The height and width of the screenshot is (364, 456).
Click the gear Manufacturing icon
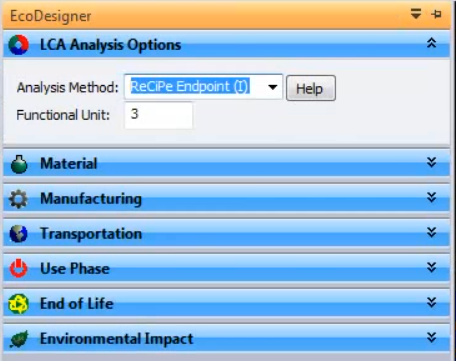[x=18, y=199]
